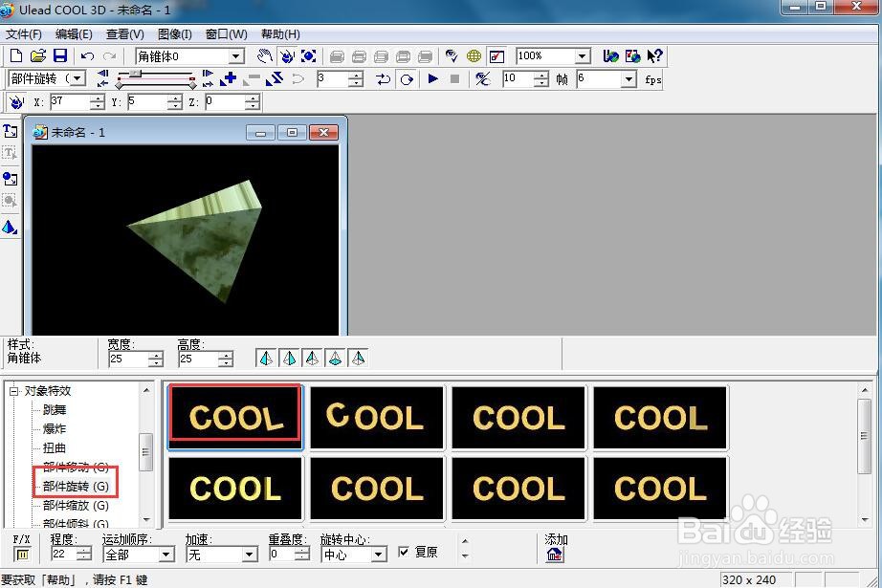
Task: Open the fps value dropdown showing 6
Action: pos(628,79)
